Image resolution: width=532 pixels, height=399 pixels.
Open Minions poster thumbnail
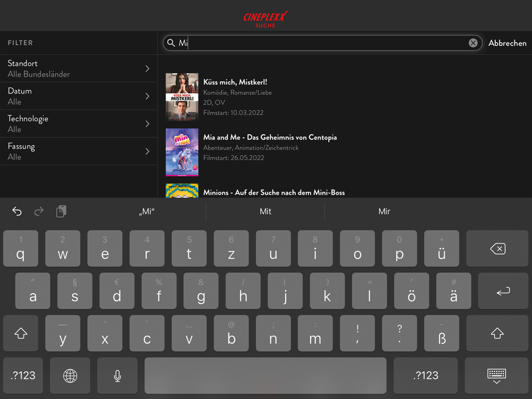[x=182, y=190]
